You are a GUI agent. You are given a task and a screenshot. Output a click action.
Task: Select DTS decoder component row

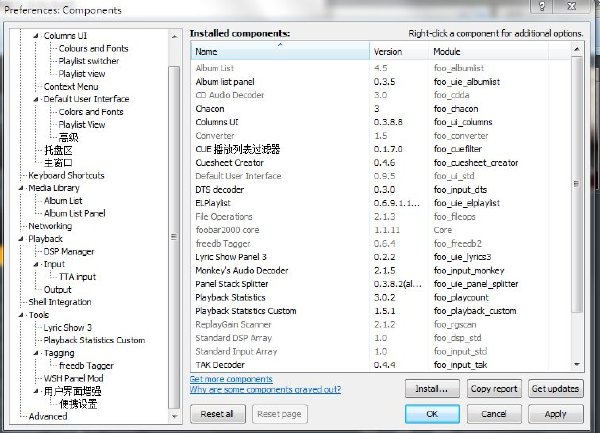tap(381, 190)
